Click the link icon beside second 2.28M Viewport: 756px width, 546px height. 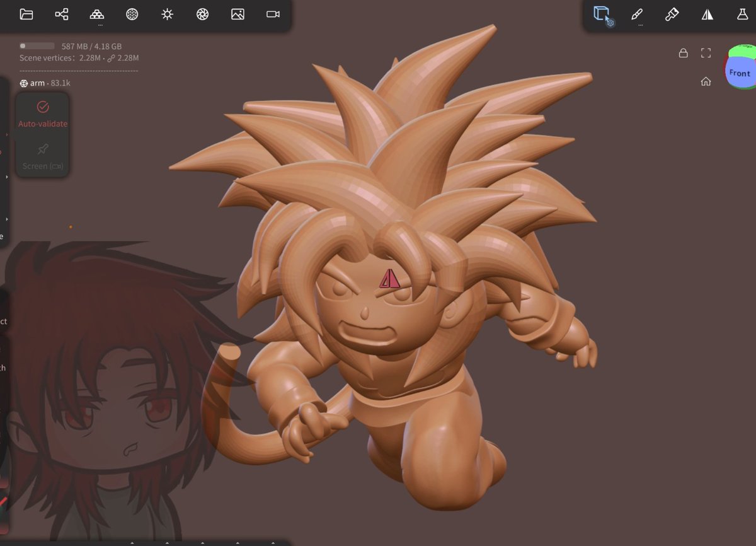tap(111, 58)
